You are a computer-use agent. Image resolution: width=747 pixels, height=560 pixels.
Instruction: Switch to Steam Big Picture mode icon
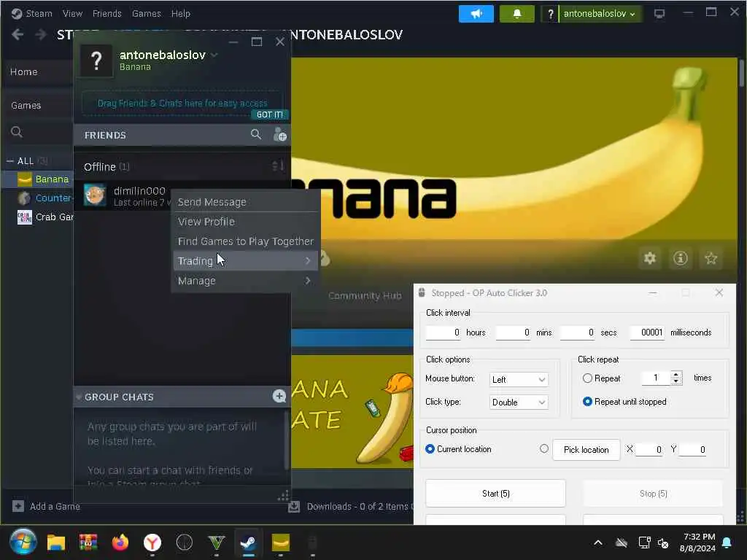[x=659, y=13]
